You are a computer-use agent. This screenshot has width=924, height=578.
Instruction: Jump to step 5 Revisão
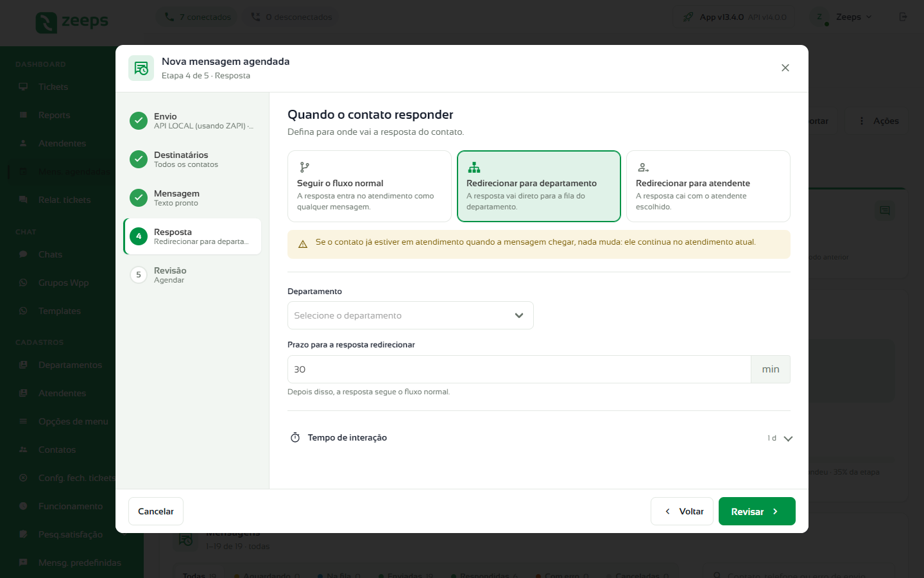pos(193,275)
